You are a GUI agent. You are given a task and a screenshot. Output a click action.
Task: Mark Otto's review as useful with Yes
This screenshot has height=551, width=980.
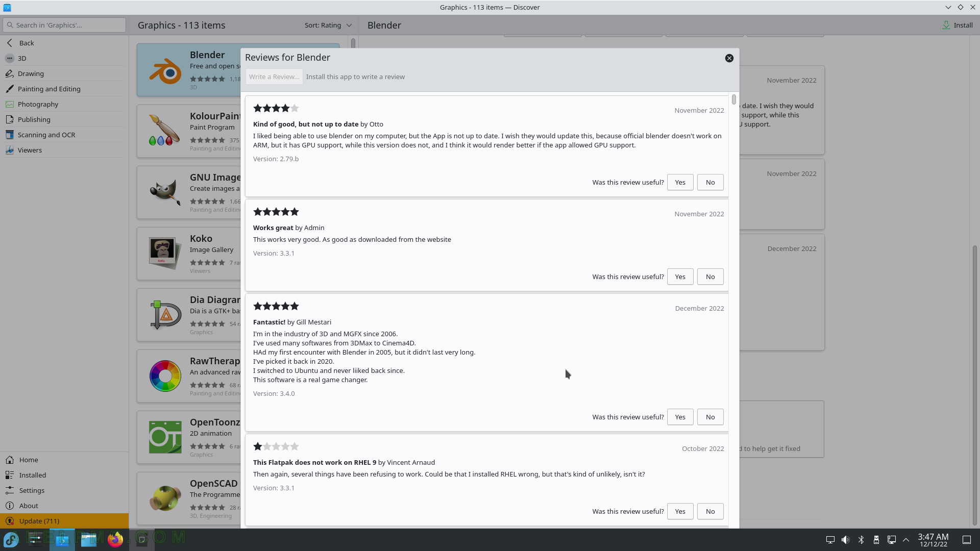680,182
